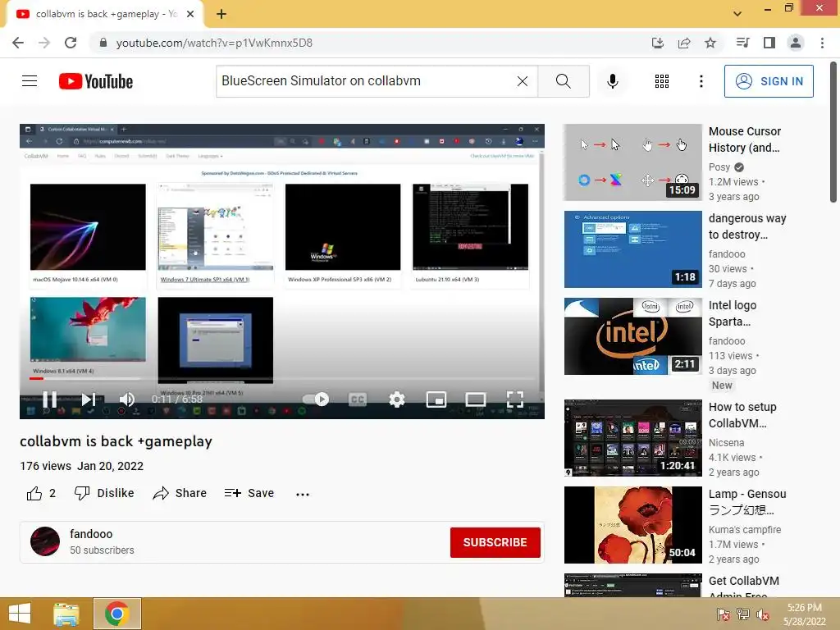Click the Dislike button
The image size is (840, 630).
[x=104, y=493]
